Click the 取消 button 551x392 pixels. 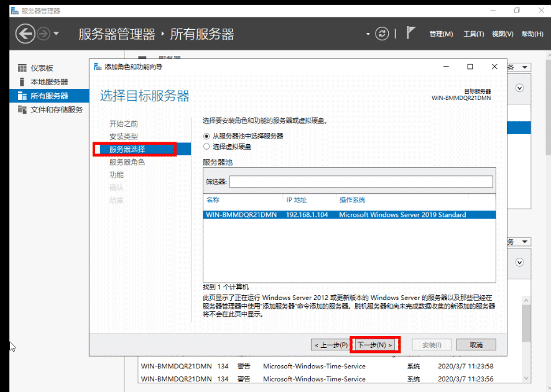coord(476,345)
